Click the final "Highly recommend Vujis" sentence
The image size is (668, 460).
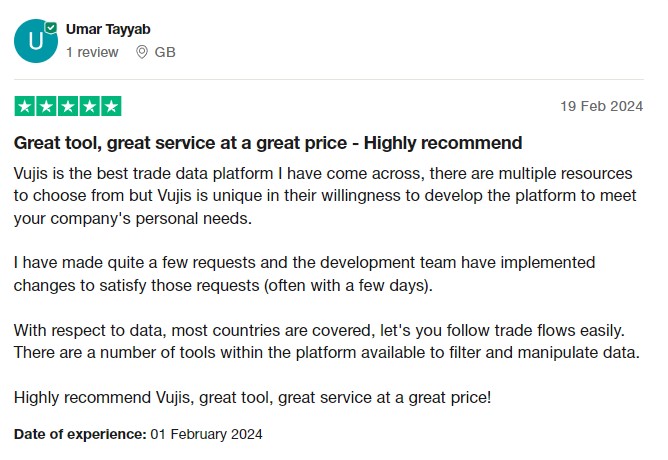(252, 398)
